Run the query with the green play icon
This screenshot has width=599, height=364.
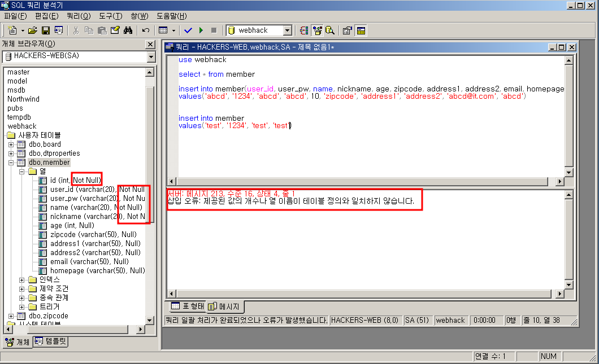tap(201, 30)
